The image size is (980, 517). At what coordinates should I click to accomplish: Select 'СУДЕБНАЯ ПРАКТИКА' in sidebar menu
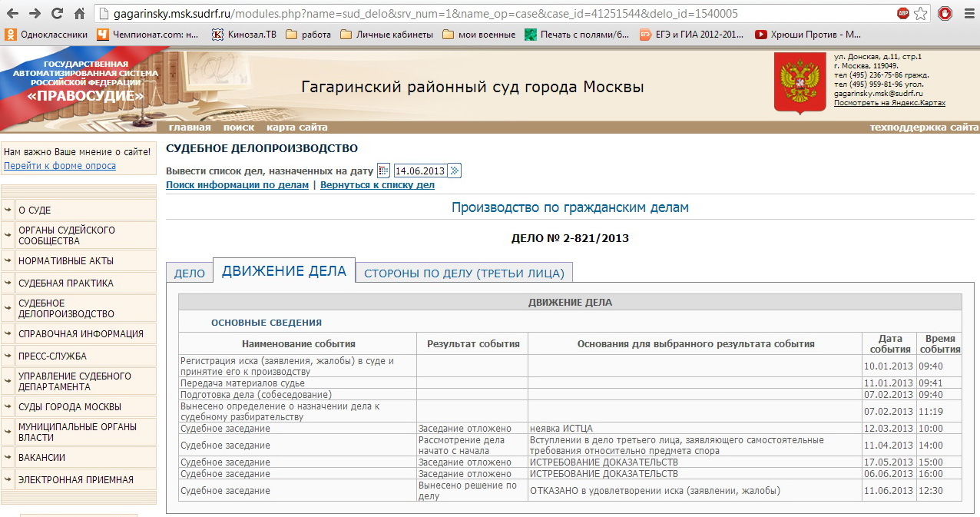coord(78,283)
